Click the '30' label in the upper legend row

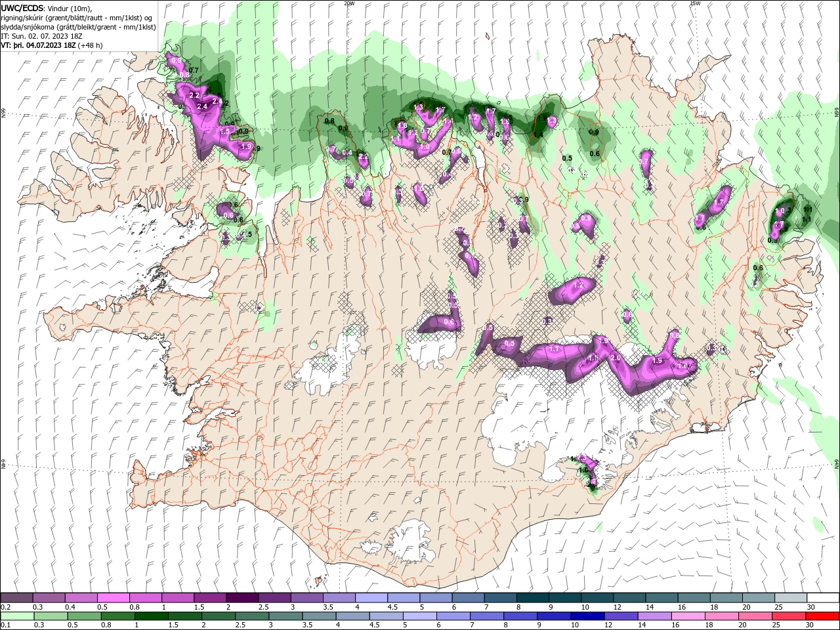click(811, 607)
